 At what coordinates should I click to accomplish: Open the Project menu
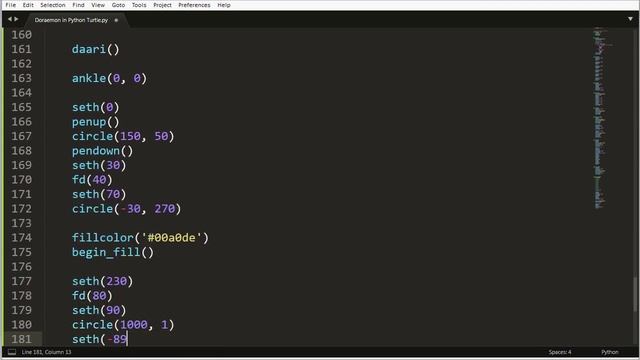click(162, 5)
